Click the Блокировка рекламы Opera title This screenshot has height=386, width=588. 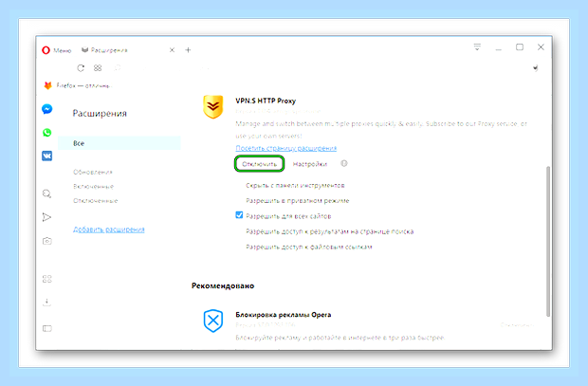[x=284, y=315]
